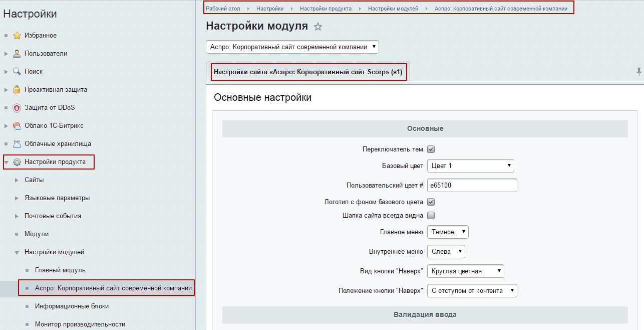The width and height of the screenshot is (644, 330).
Task: Open the module selector dropdown
Action: (292, 47)
